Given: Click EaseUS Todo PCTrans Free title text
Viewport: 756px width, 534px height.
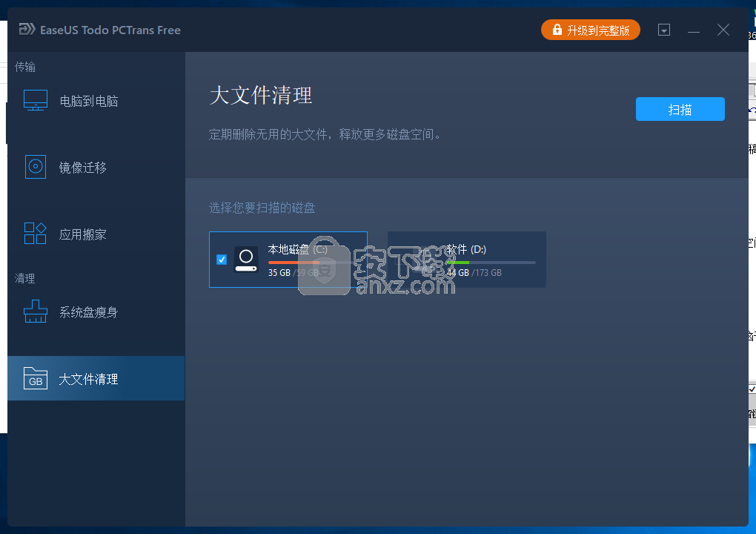Looking at the screenshot, I should 110,30.
